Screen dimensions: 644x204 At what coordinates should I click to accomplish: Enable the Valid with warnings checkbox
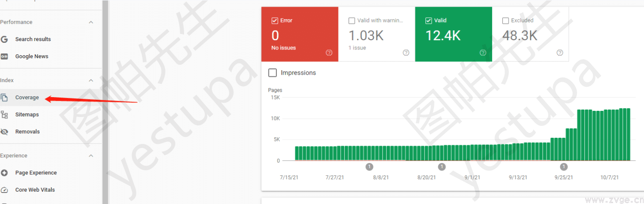point(352,20)
